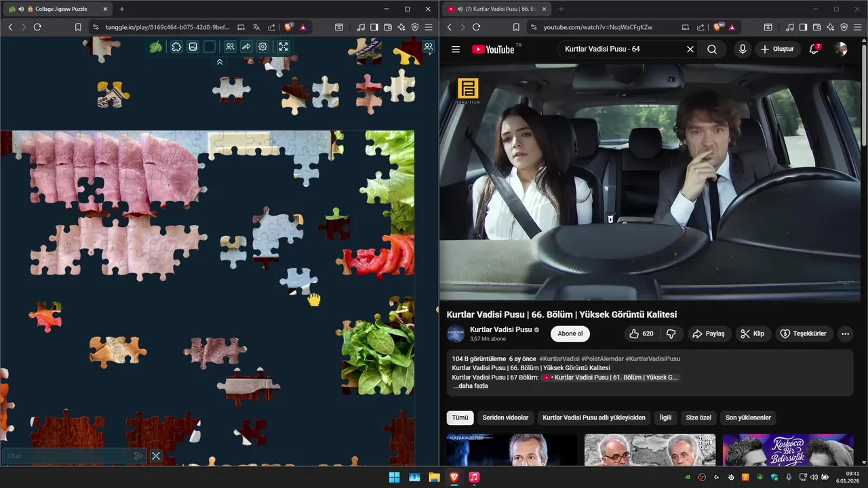Image resolution: width=868 pixels, height=488 pixels.
Task: Select the Son yüklenenler chip
Action: tap(748, 418)
